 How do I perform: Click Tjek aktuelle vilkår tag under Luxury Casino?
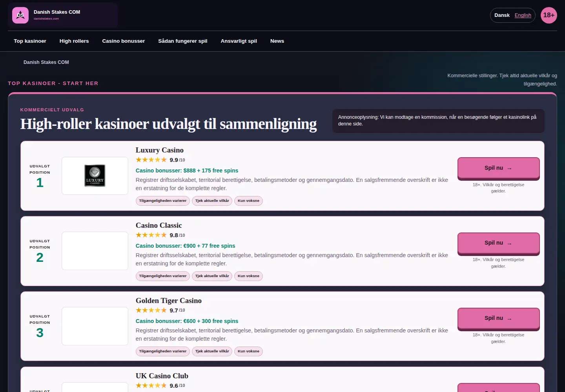tap(212, 201)
